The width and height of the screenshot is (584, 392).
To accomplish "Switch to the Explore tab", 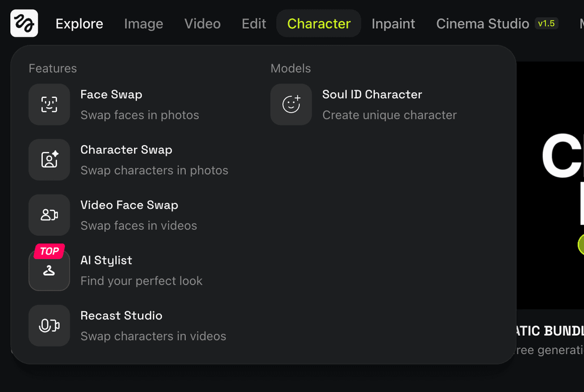I will click(x=79, y=23).
